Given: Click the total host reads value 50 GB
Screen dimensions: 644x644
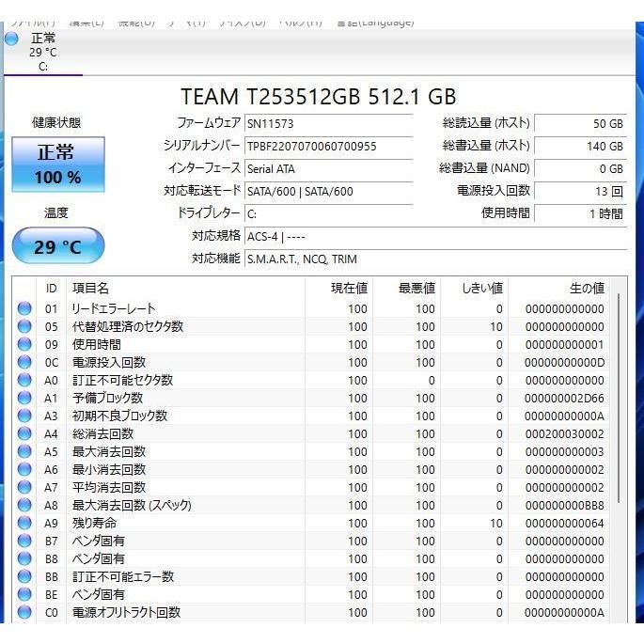Looking at the screenshot, I should 580,123.
